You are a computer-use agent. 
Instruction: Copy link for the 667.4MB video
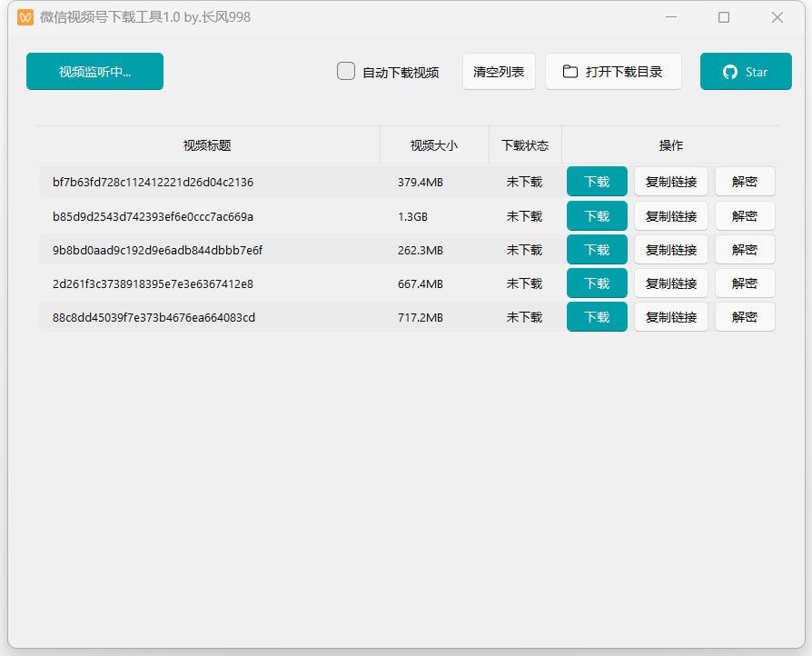click(x=670, y=283)
